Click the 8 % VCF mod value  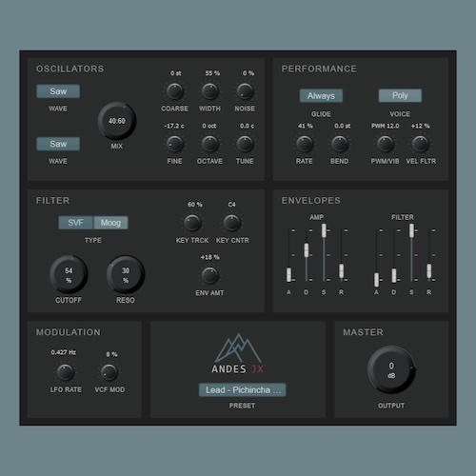(x=111, y=354)
